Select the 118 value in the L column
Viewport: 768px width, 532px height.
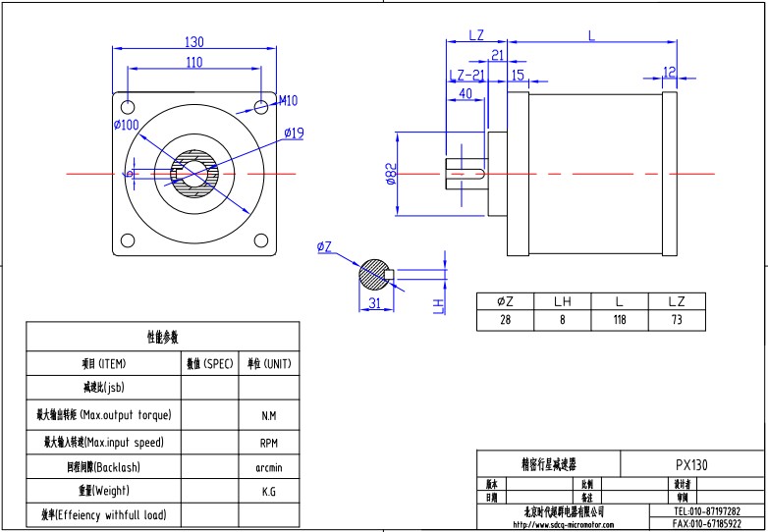tap(620, 320)
